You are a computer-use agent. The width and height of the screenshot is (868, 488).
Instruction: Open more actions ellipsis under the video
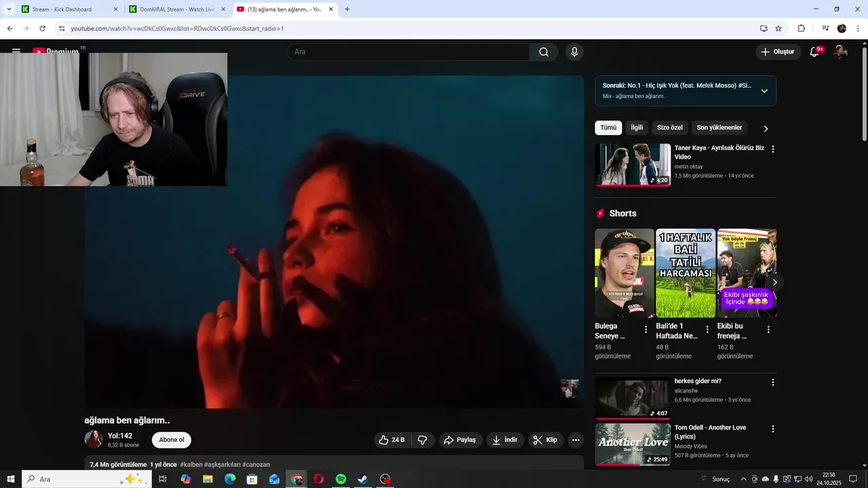pos(576,440)
